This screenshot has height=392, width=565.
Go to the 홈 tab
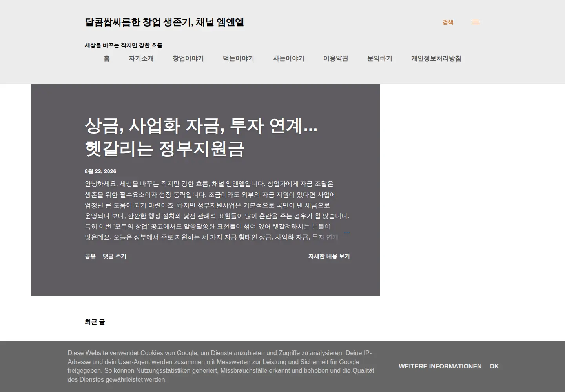107,58
